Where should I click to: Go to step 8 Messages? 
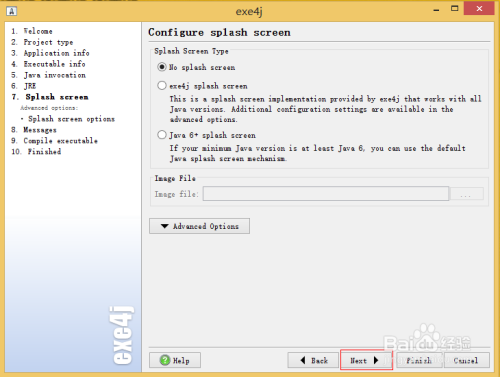(34, 130)
